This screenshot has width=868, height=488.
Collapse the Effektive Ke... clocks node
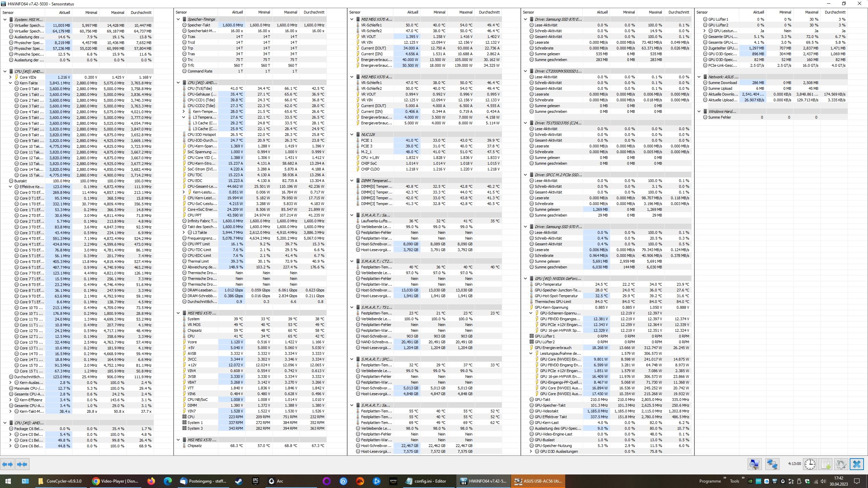[11, 187]
